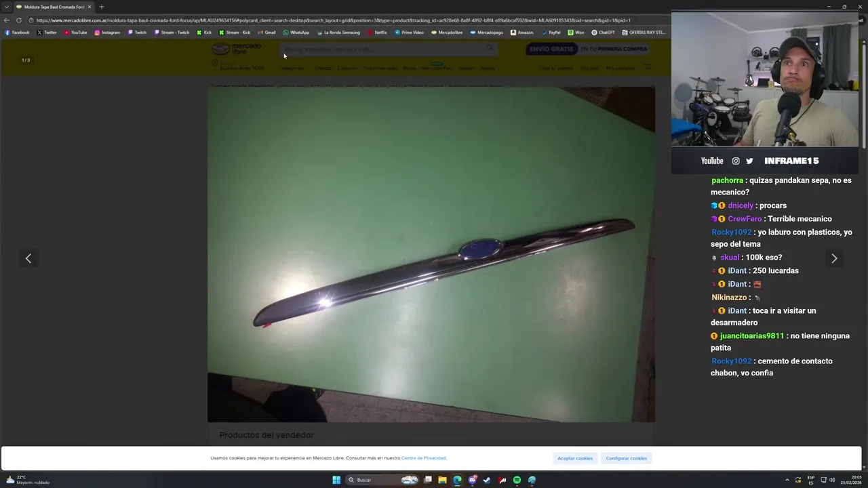
Task: Open the Wise bookmark
Action: [576, 33]
